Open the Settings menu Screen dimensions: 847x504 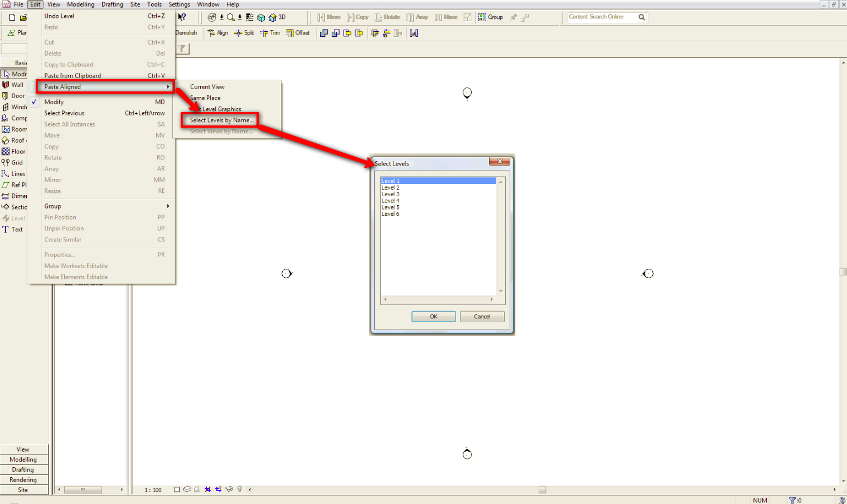click(180, 4)
